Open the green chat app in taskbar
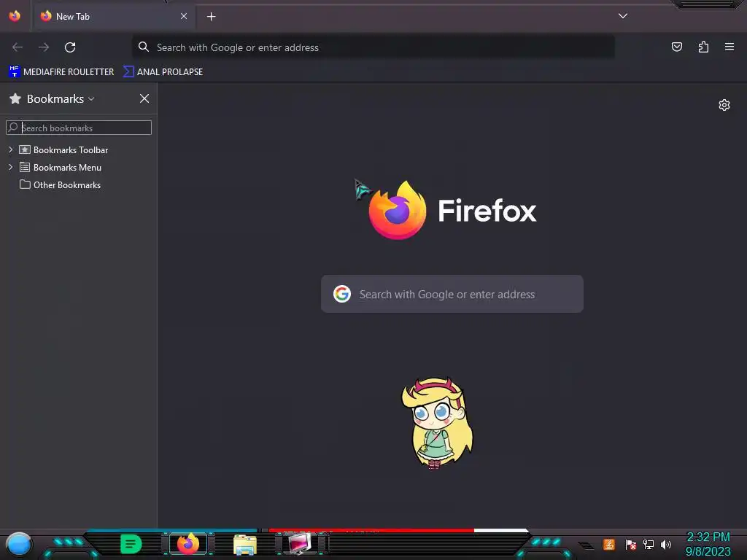This screenshot has width=747, height=560. click(131, 544)
